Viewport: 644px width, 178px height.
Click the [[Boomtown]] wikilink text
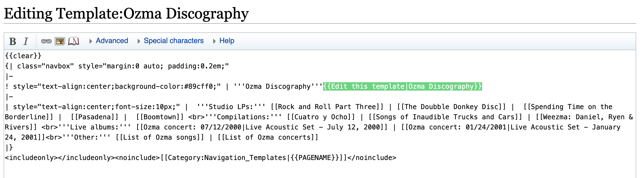coord(160,117)
